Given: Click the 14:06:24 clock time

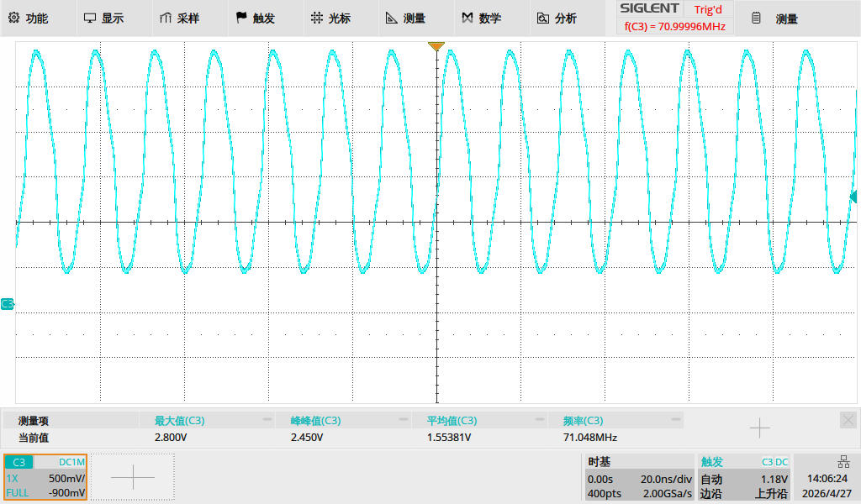Looking at the screenshot, I should coord(827,479).
